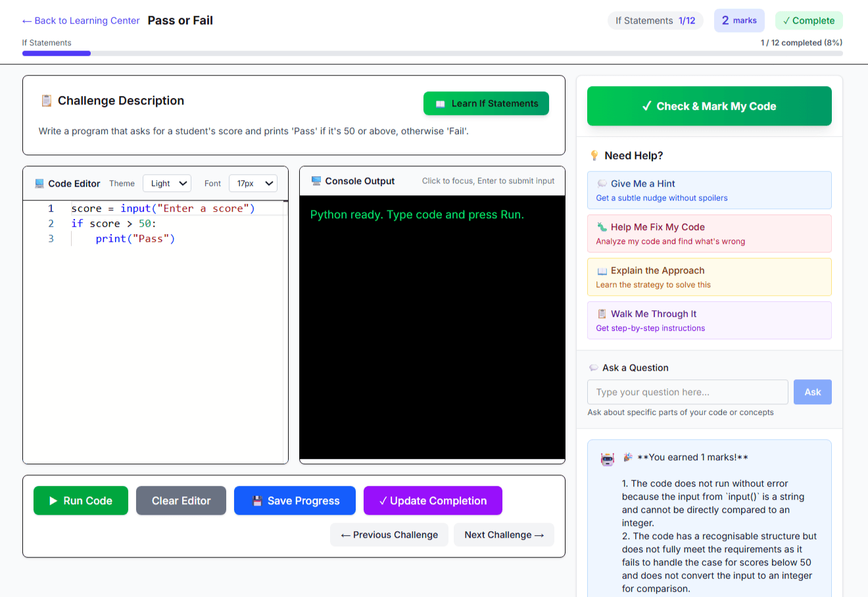This screenshot has height=597, width=868.
Task: Toggle completion with Update Completion
Action: [432, 500]
